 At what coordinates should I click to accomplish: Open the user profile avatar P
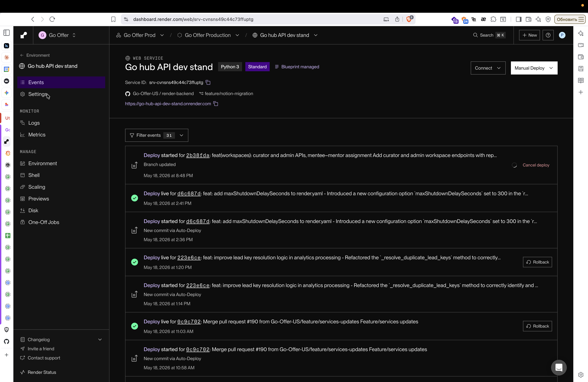point(562,35)
